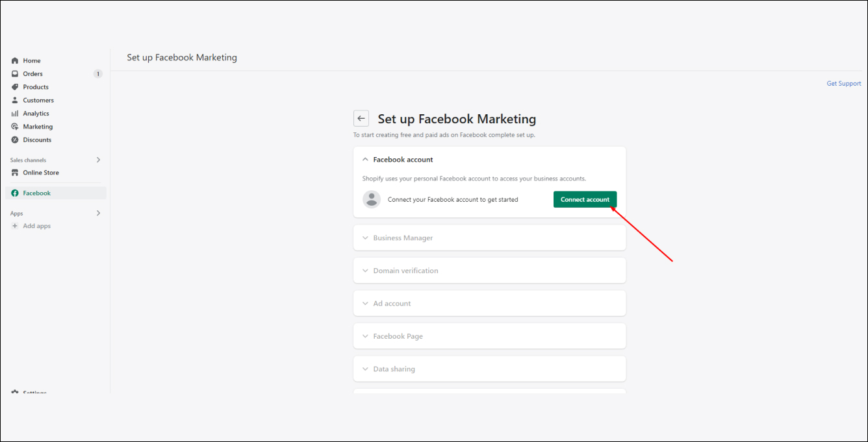Click the Customers person icon
The width and height of the screenshot is (868, 442).
(15, 100)
